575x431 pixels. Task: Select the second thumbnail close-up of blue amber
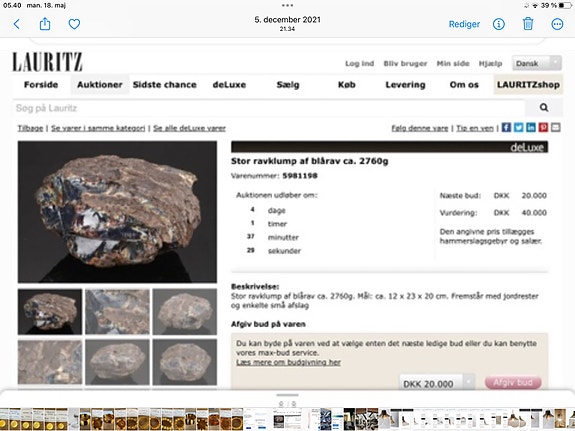pyautogui.click(x=117, y=311)
